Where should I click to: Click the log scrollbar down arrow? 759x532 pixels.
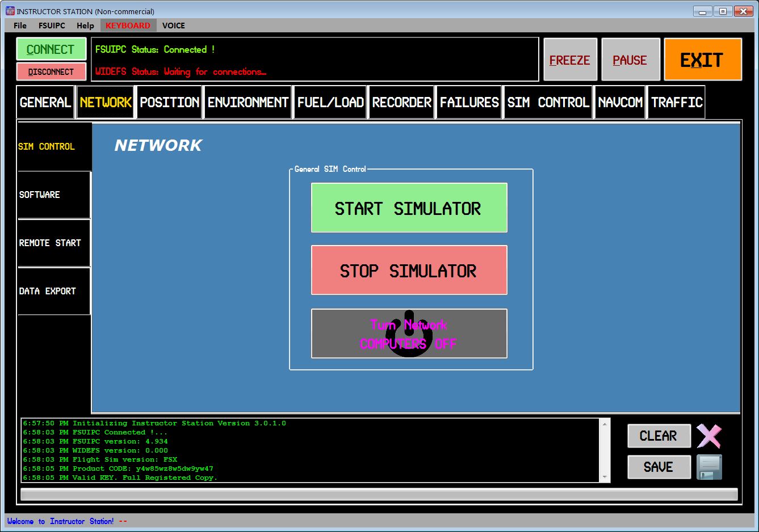click(605, 477)
